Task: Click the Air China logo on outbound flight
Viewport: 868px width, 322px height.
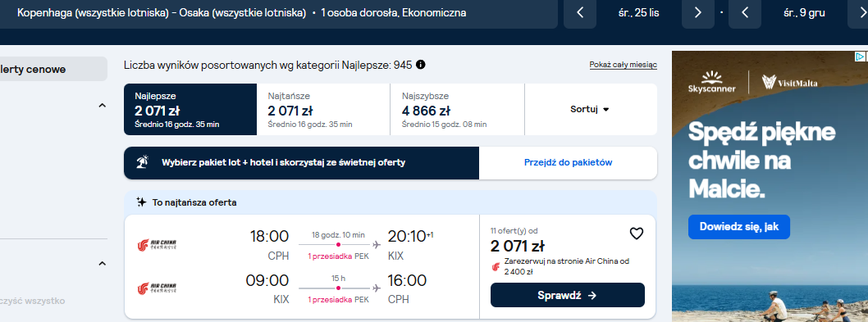Action: pos(157,245)
